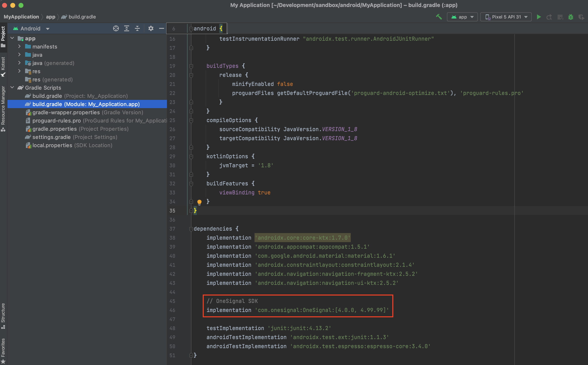Collapse the Gradle Scripts node
Screen dimensions: 588x365
12,87
